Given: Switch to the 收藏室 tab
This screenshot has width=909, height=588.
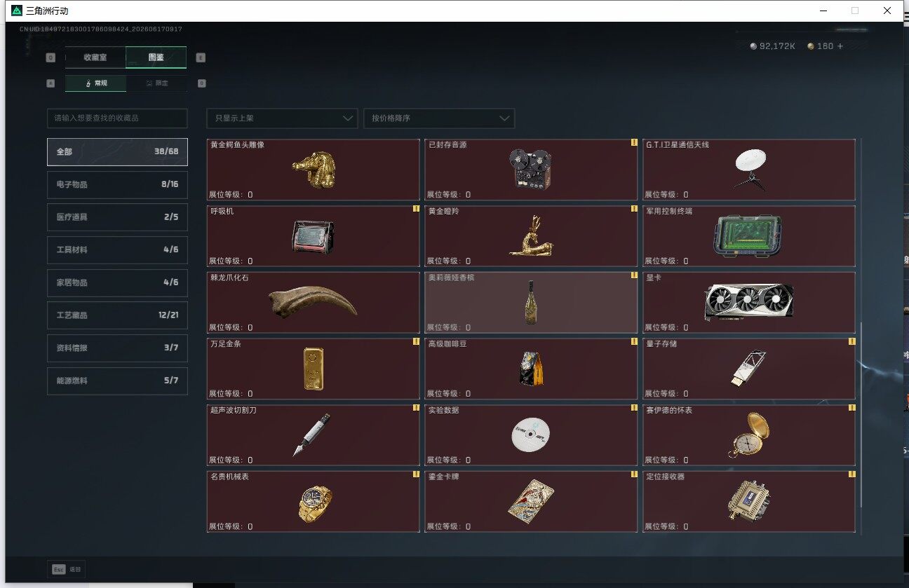Looking at the screenshot, I should [95, 57].
